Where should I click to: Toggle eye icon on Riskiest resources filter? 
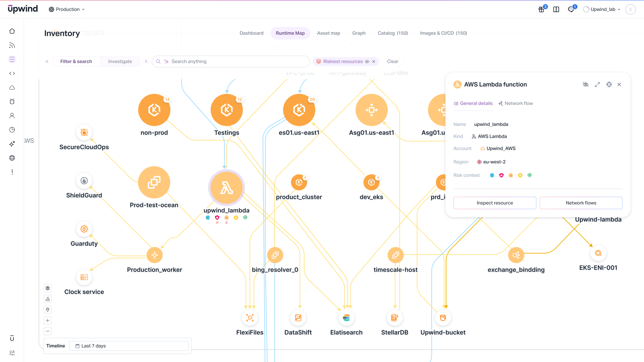click(x=367, y=62)
